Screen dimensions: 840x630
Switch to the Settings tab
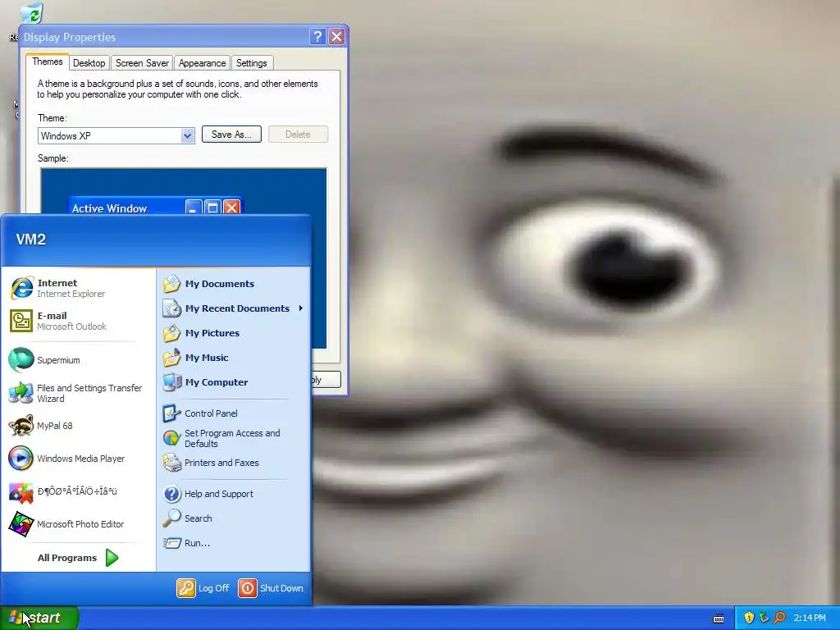pyautogui.click(x=252, y=63)
